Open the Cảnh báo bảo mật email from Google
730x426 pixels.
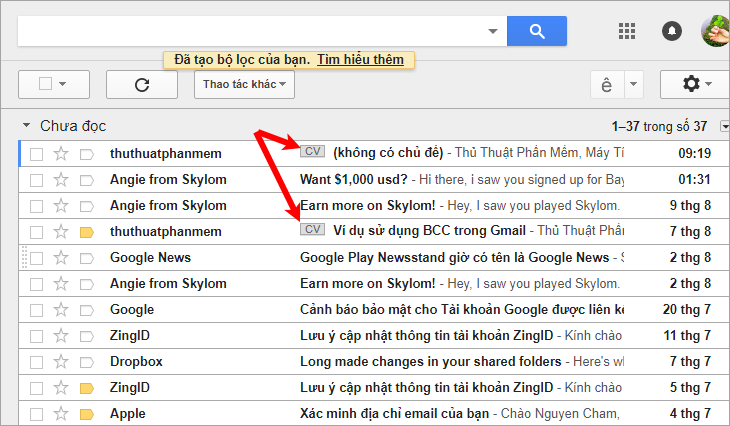point(462,310)
